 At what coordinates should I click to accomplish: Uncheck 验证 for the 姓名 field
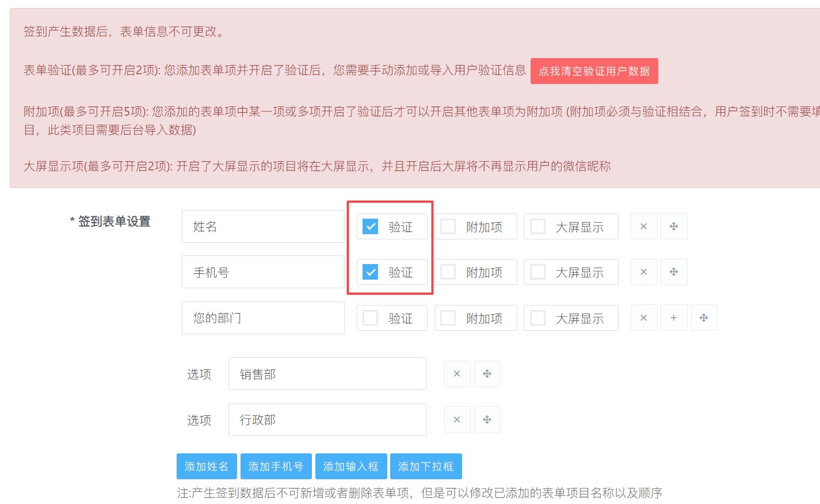(x=371, y=227)
